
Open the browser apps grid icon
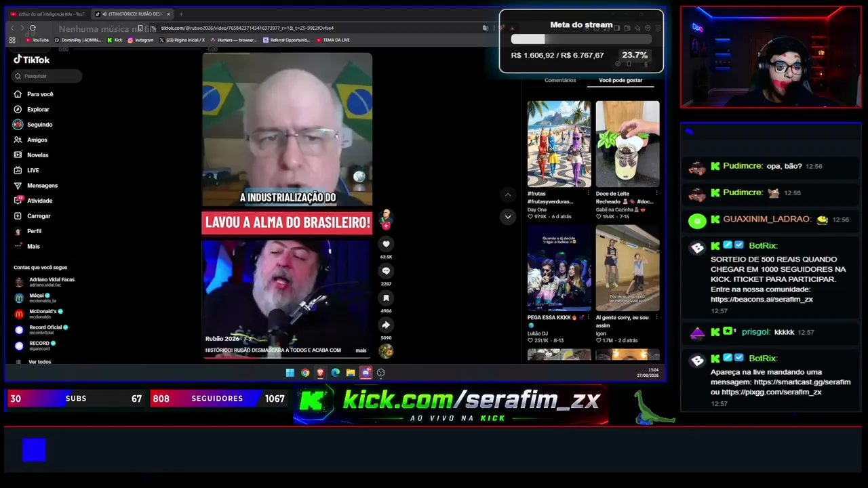(12, 40)
